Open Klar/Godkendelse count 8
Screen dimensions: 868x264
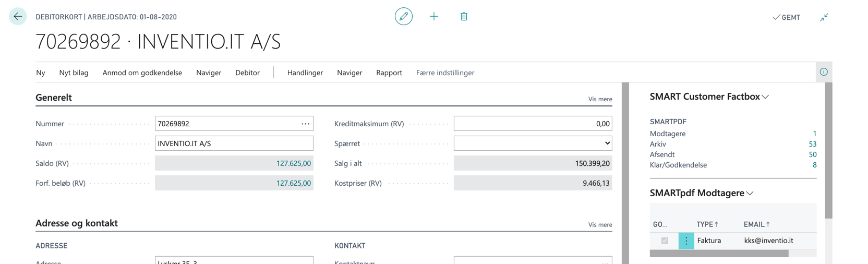pyautogui.click(x=815, y=165)
